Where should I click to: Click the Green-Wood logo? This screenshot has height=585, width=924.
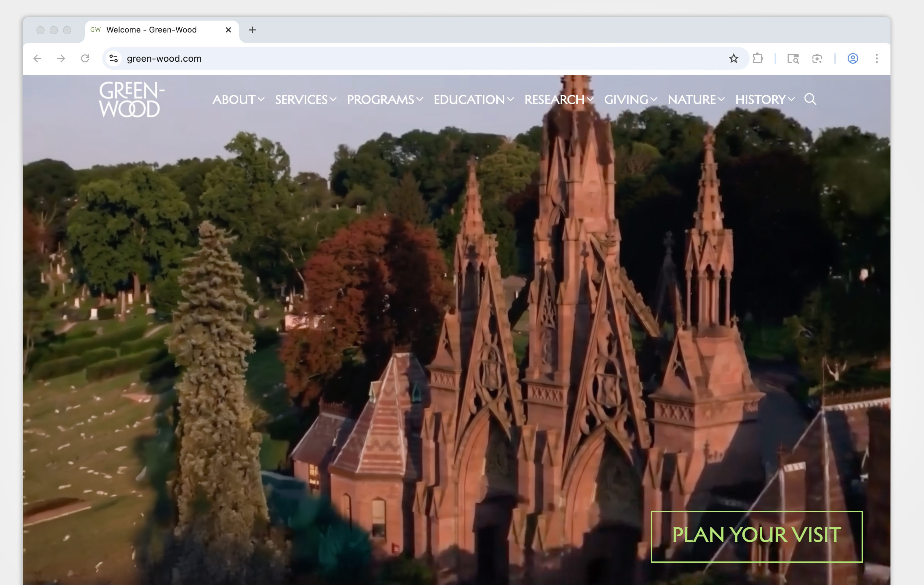point(131,99)
